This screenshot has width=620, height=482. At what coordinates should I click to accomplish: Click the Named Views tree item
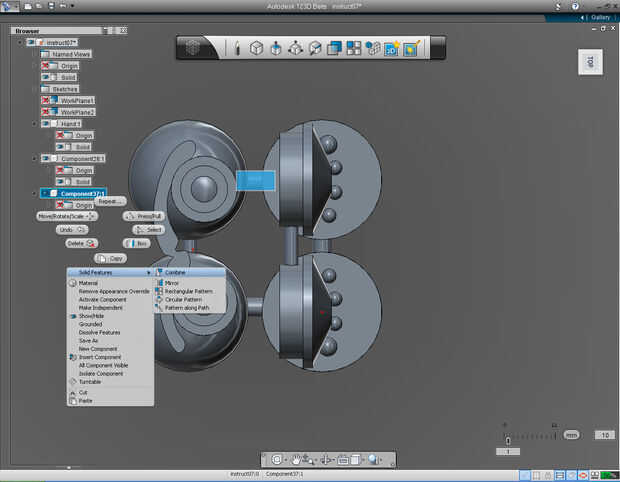click(x=66, y=54)
